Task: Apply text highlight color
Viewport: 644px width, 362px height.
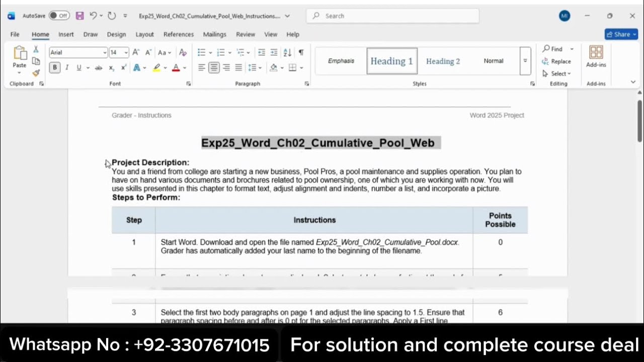Action: (x=156, y=67)
